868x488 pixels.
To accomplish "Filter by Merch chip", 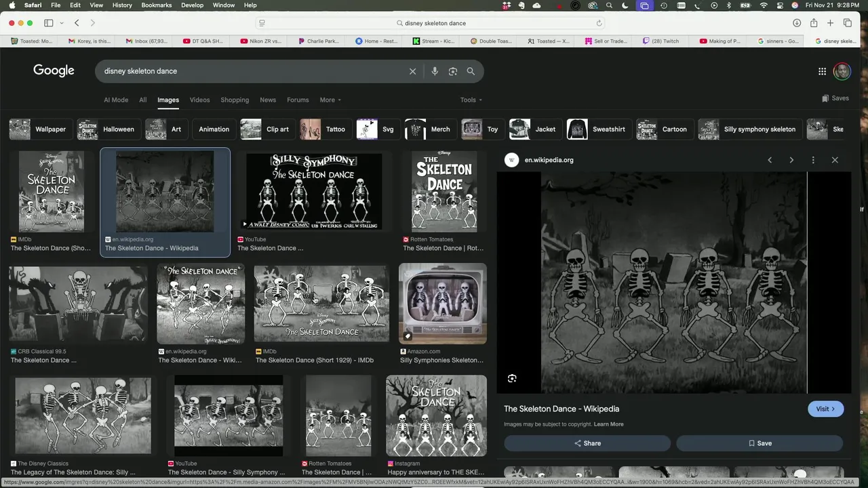I will pos(430,129).
